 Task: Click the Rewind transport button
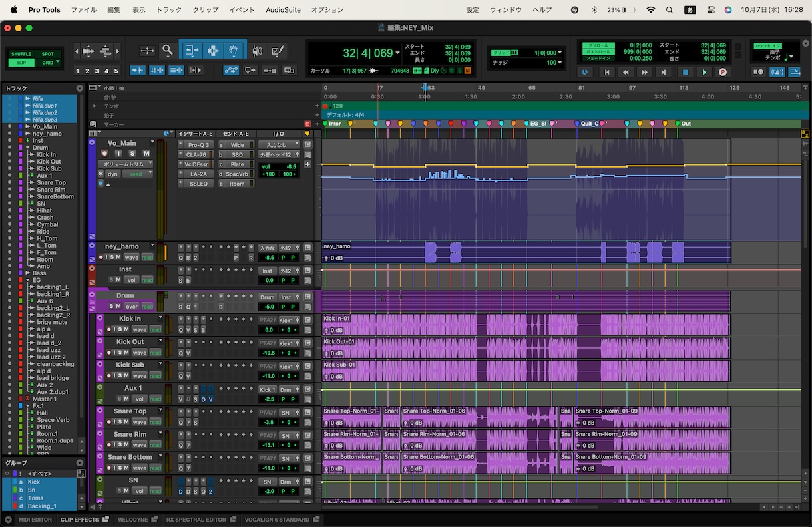click(626, 72)
